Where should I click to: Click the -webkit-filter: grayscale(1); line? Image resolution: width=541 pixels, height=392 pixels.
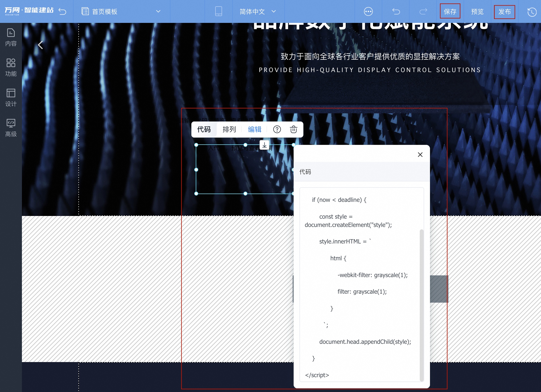coord(372,275)
